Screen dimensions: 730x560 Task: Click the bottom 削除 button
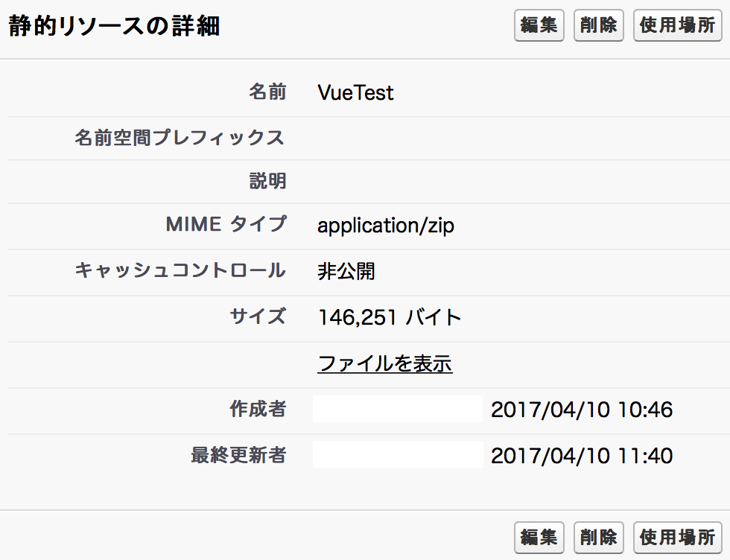(x=599, y=537)
